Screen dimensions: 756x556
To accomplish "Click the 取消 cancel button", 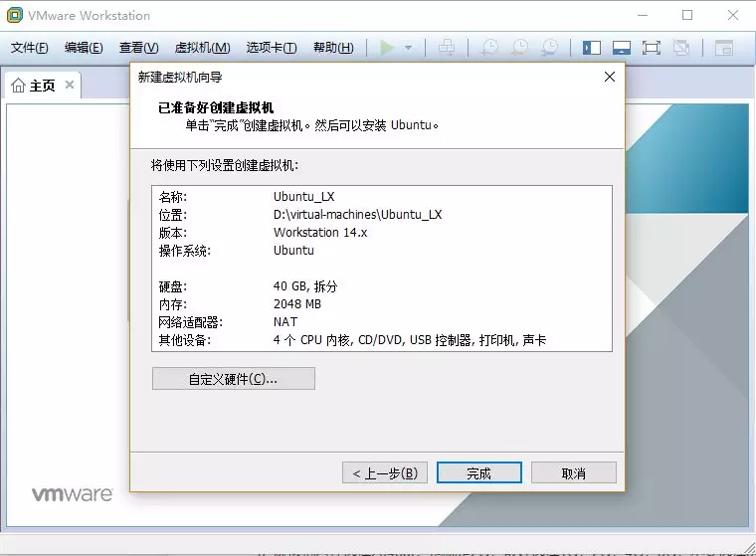I will (574, 473).
